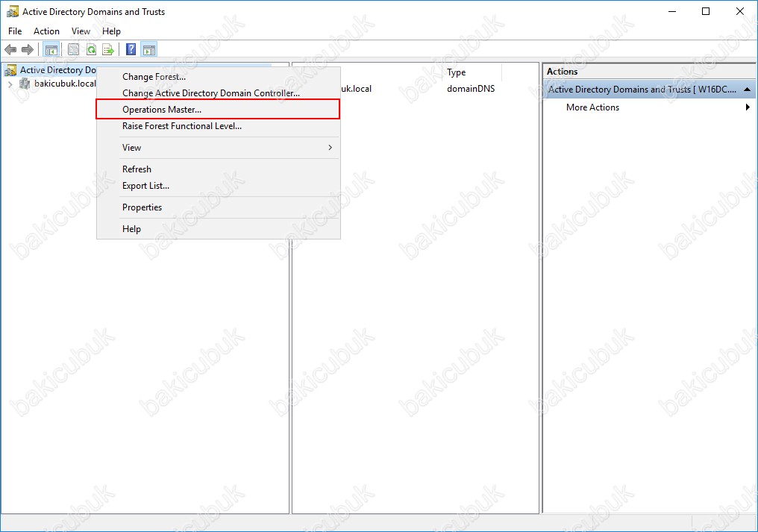
Task: Select the bakicubuk.local domain tree node
Action: coord(65,84)
